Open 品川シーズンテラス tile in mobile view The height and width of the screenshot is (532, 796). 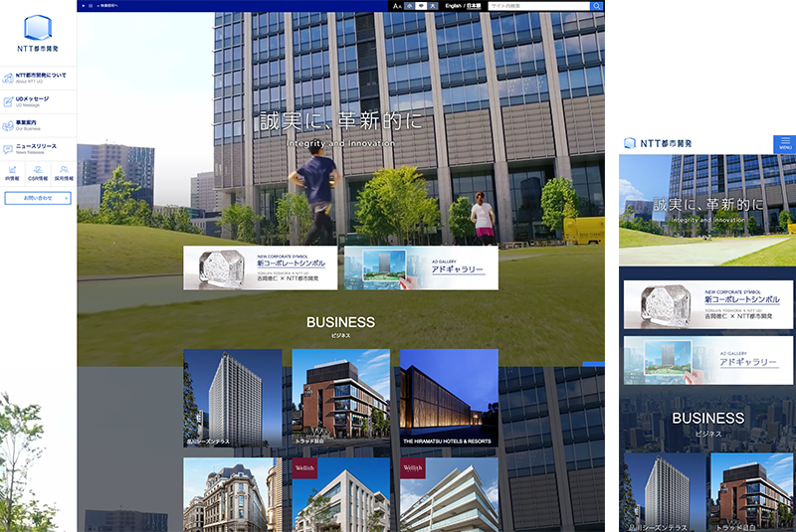point(665,492)
